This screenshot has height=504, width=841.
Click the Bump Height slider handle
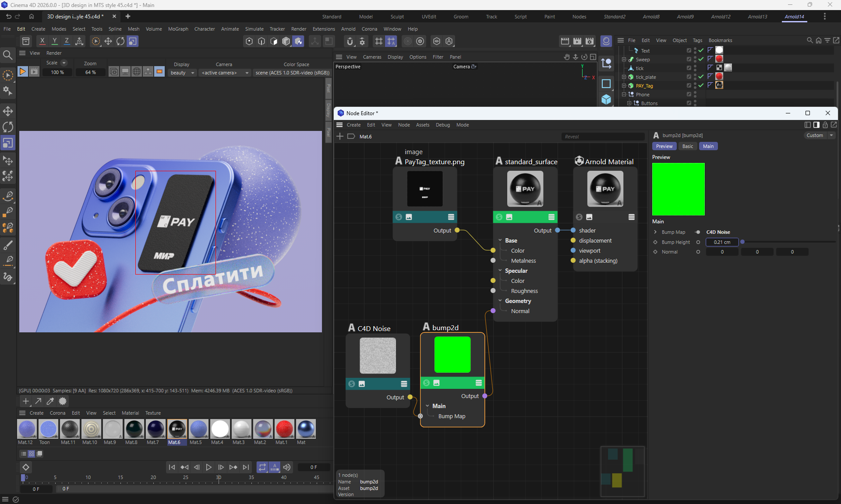click(x=742, y=242)
